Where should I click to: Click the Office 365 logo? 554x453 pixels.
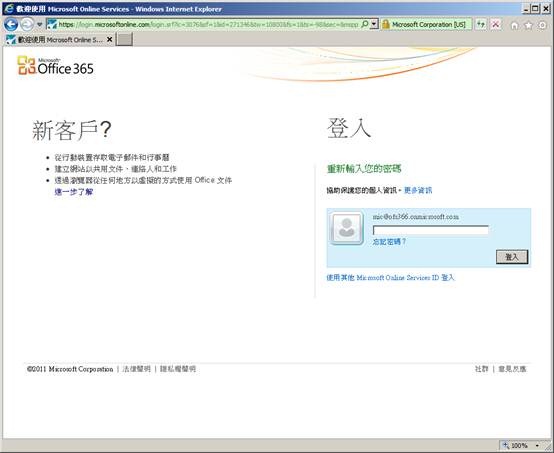(56, 66)
